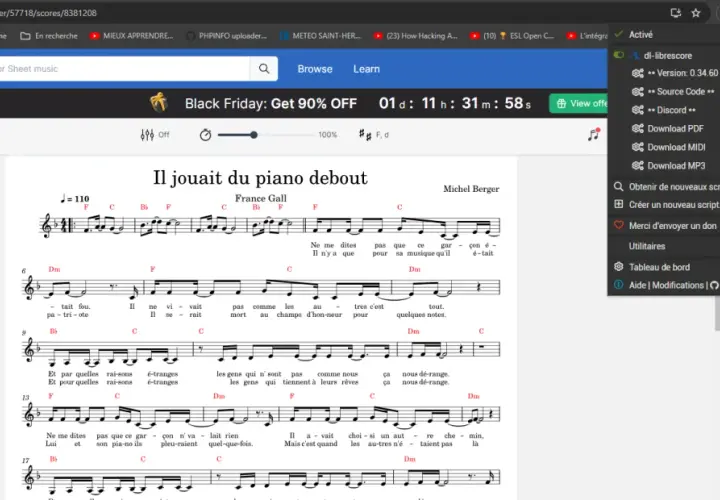Click the Sheet music search field
720x500 pixels.
click(x=125, y=69)
